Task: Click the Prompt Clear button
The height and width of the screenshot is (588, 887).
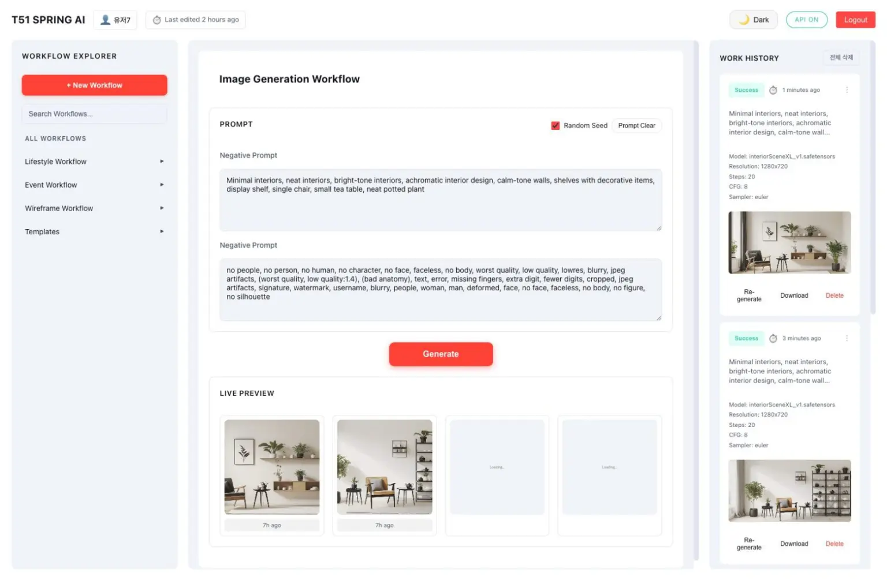Action: [x=636, y=126]
